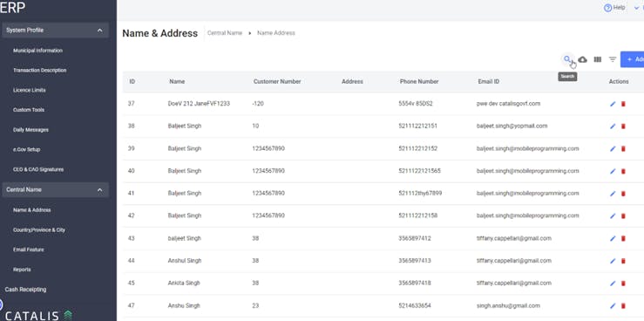Open the Cash Receipting menu
The width and height of the screenshot is (644, 321).
[x=25, y=290]
